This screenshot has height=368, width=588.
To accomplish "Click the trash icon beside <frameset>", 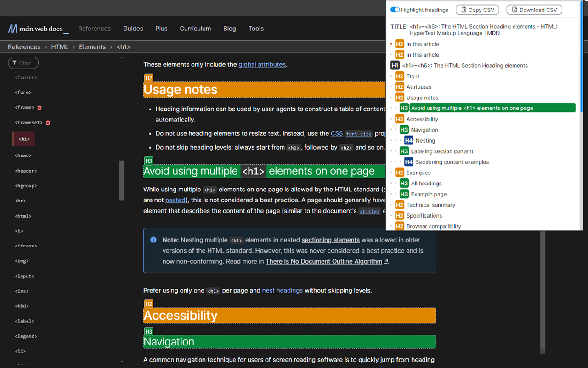I will coord(47,122).
